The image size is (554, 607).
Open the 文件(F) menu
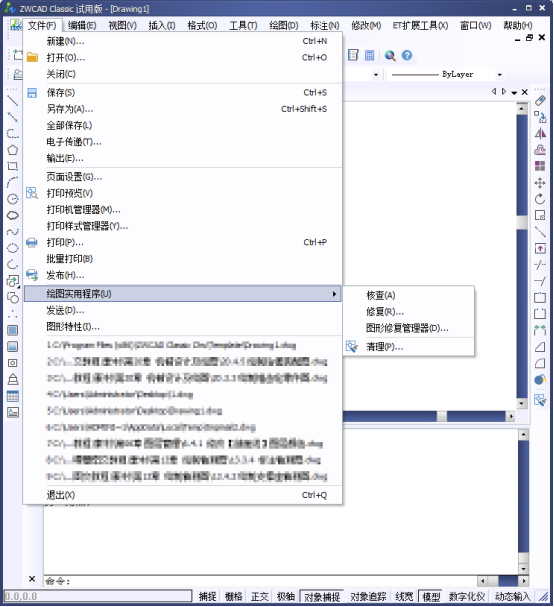pos(42,26)
